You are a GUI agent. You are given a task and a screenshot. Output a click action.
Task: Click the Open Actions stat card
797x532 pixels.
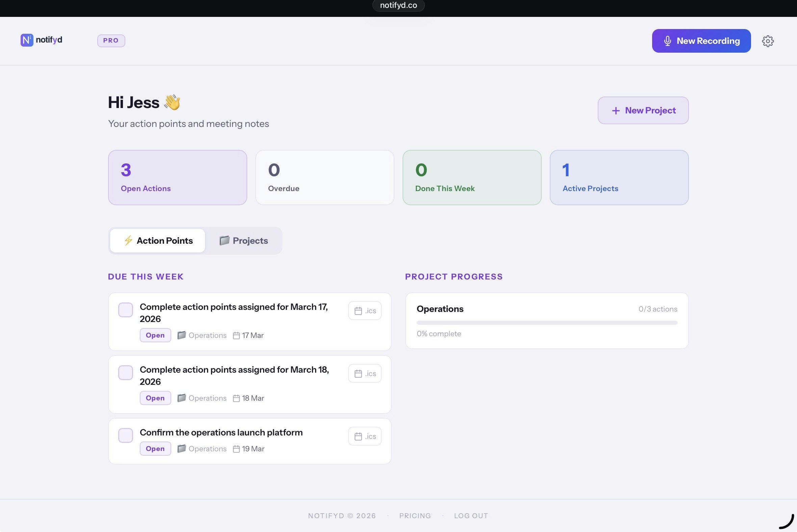point(178,177)
